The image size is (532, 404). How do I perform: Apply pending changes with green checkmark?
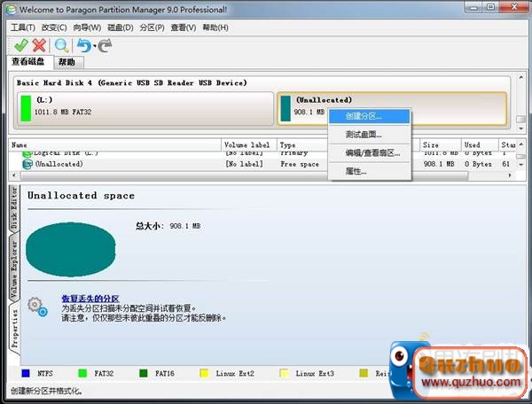pyautogui.click(x=21, y=45)
